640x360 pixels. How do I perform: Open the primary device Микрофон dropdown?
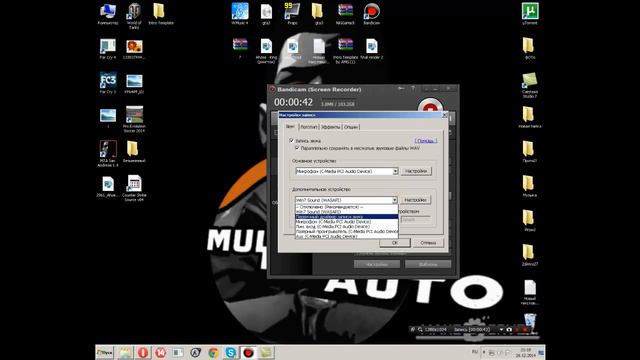(346, 171)
